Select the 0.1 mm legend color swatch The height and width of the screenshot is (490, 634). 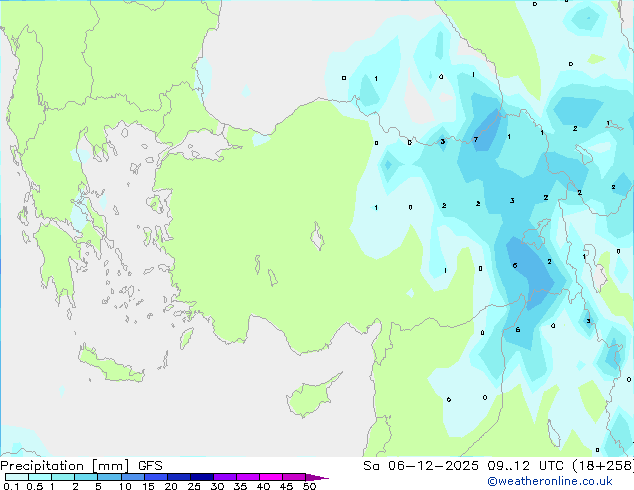(x=17, y=477)
